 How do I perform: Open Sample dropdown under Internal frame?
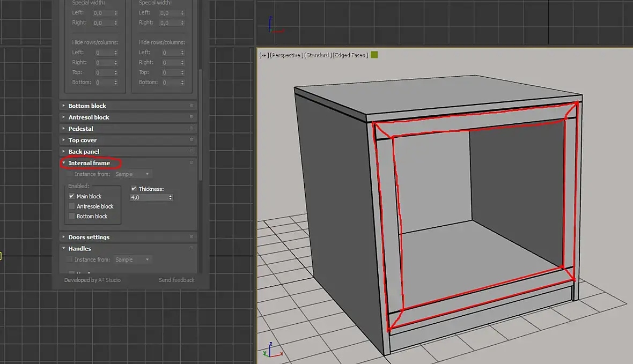click(x=133, y=174)
